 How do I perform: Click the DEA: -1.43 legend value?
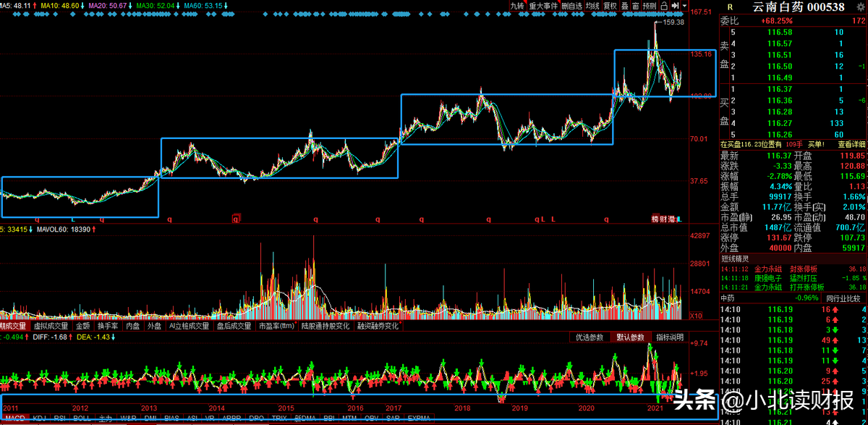[x=94, y=337]
